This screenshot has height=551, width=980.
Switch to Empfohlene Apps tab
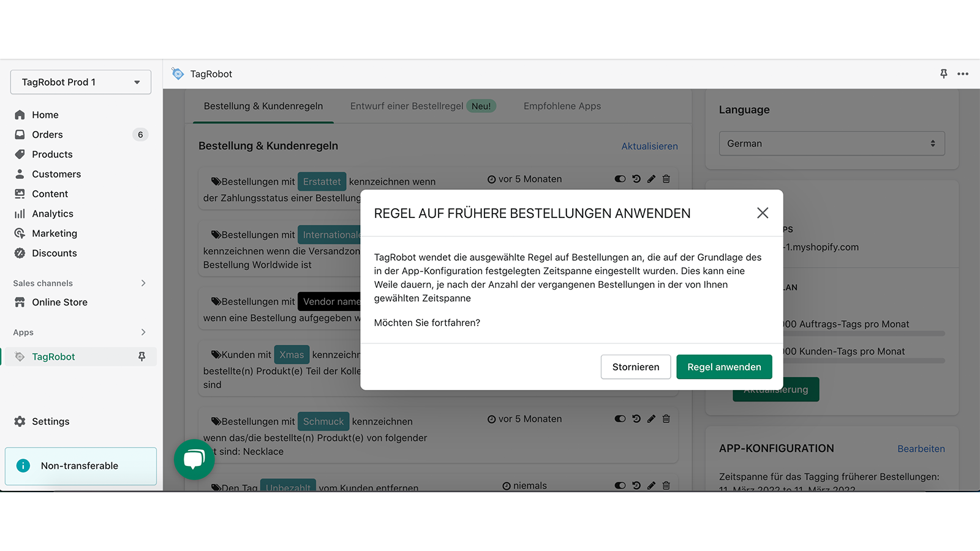pos(562,106)
